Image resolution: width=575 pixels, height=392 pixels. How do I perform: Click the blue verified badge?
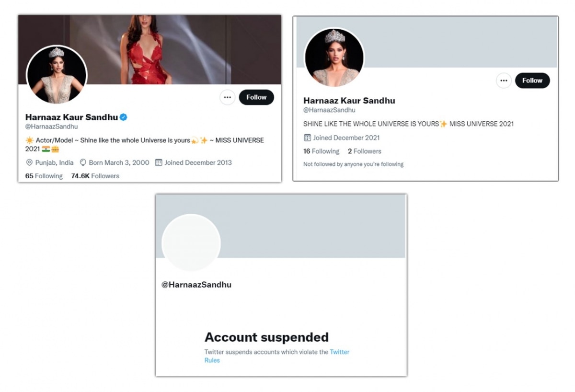pos(124,117)
